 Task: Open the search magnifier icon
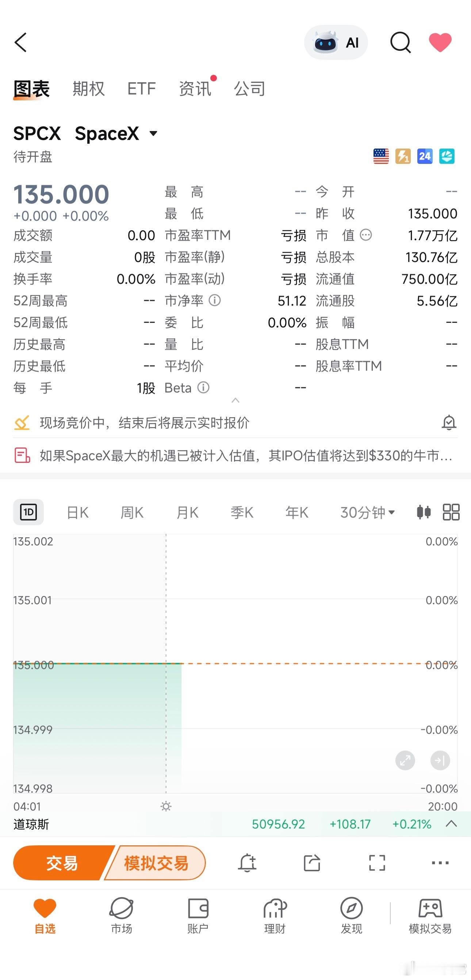click(401, 42)
